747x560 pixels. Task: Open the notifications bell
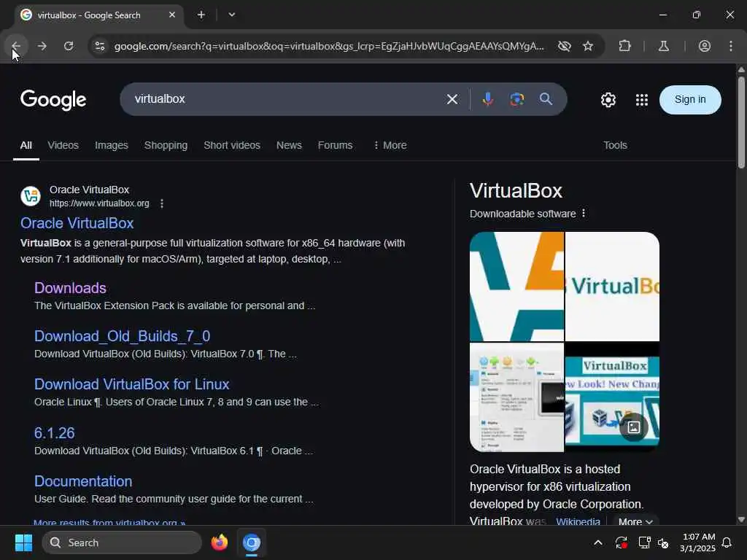727,542
